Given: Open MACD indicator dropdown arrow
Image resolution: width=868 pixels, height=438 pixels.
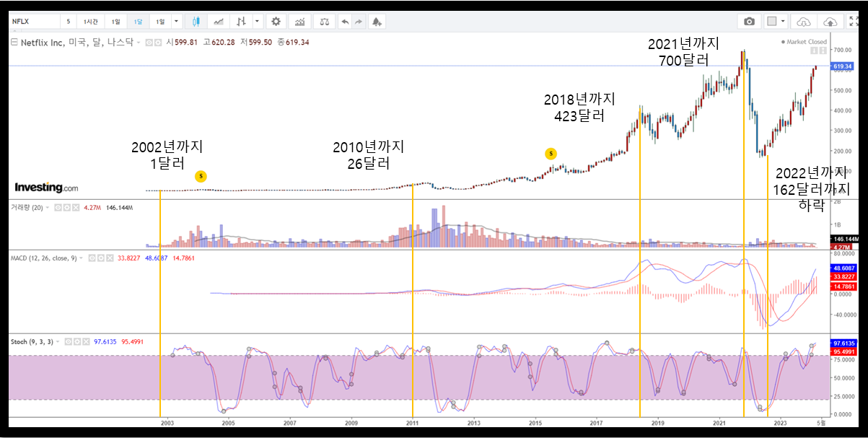Looking at the screenshot, I should pos(82,258).
